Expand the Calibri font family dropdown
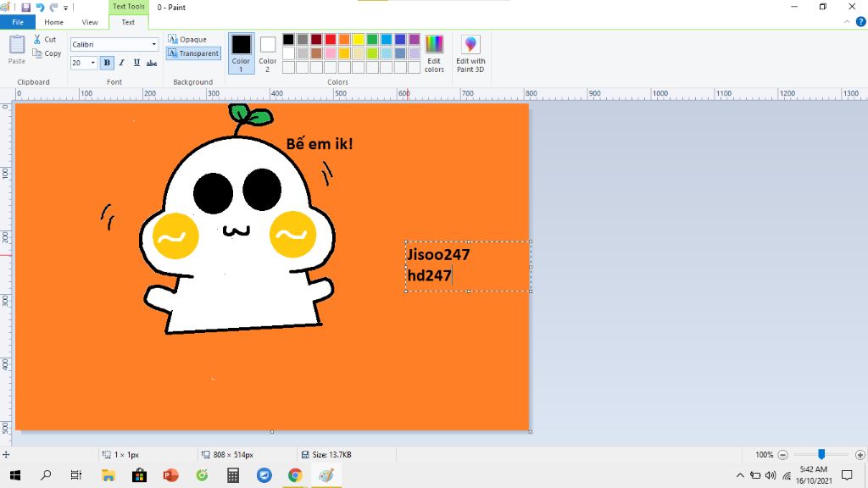This screenshot has width=868, height=488. click(153, 44)
